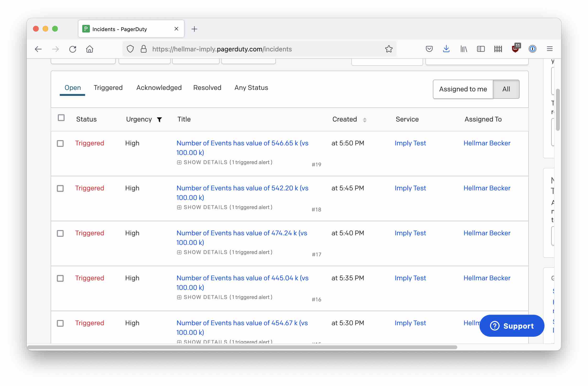
Task: Expand Show Details for incident #16
Action: [205, 297]
